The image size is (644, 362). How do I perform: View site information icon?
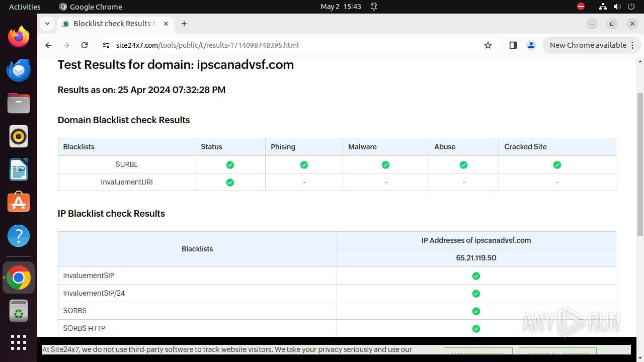[x=106, y=45]
